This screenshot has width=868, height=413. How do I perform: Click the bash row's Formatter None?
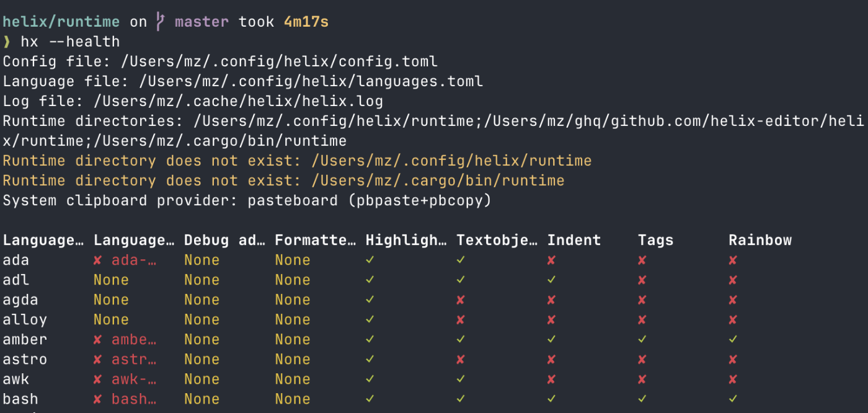[x=293, y=399]
